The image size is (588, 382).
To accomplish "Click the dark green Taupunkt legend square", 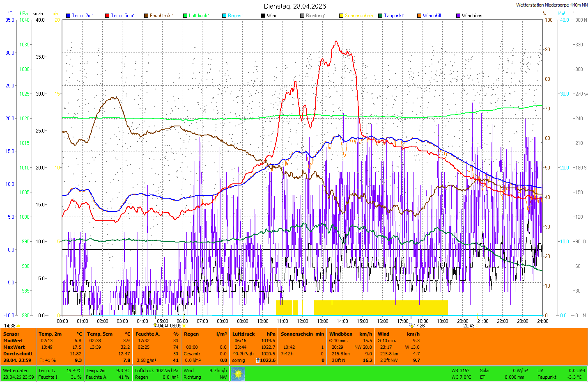I will (380, 16).
